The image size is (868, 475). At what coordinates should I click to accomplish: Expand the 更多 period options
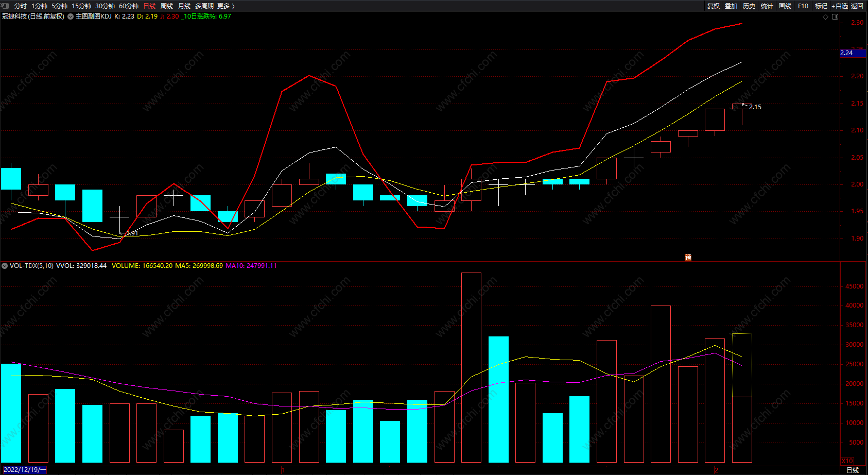point(226,6)
